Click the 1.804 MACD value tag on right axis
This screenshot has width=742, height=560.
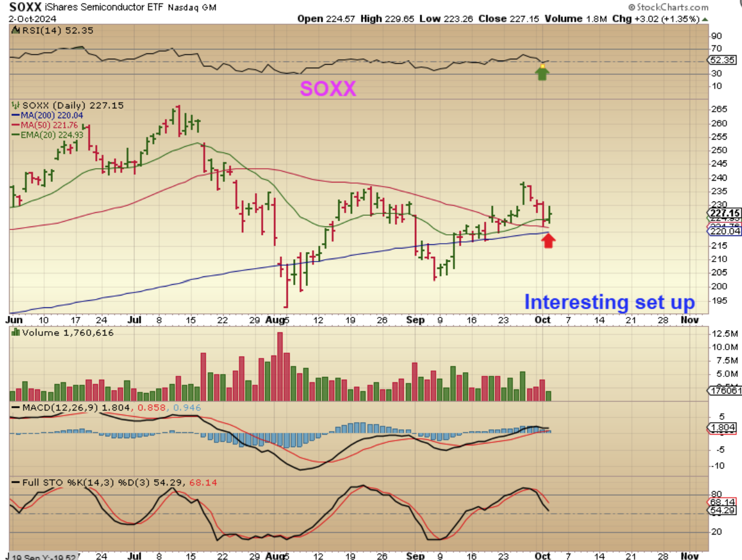(x=722, y=427)
